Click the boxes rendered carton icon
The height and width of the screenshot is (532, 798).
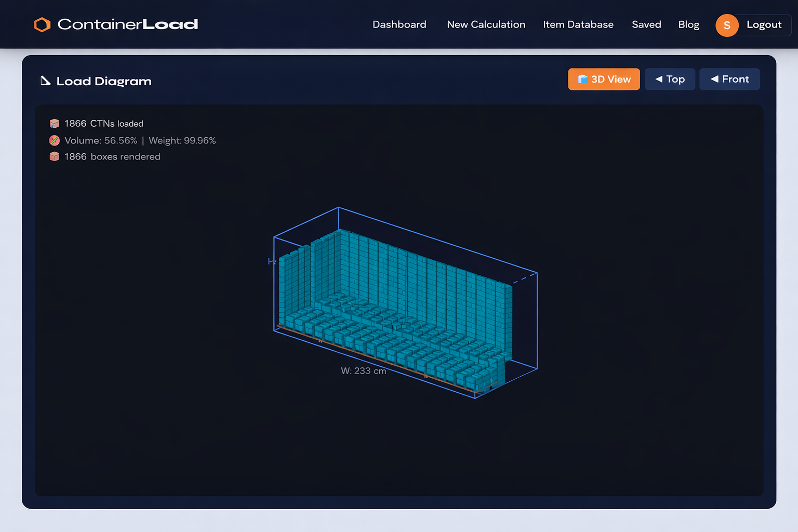coord(54,156)
